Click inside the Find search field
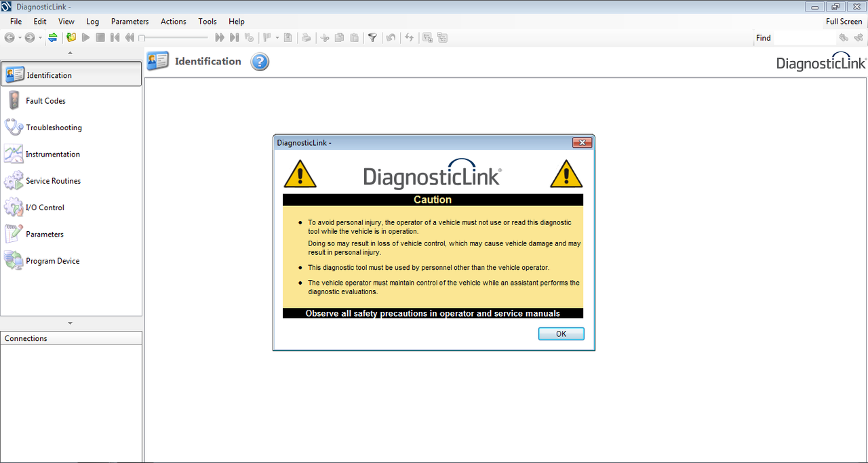Image resolution: width=868 pixels, height=463 pixels. (x=805, y=38)
